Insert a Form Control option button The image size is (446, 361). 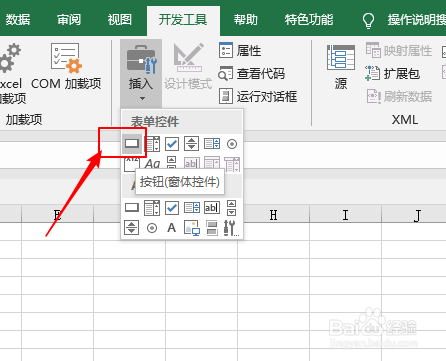(232, 144)
